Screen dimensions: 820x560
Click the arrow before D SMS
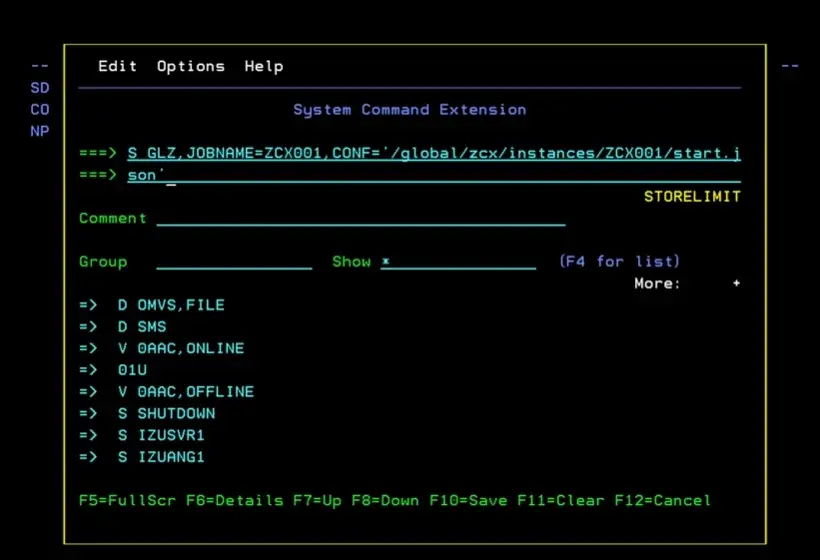[x=88, y=327]
